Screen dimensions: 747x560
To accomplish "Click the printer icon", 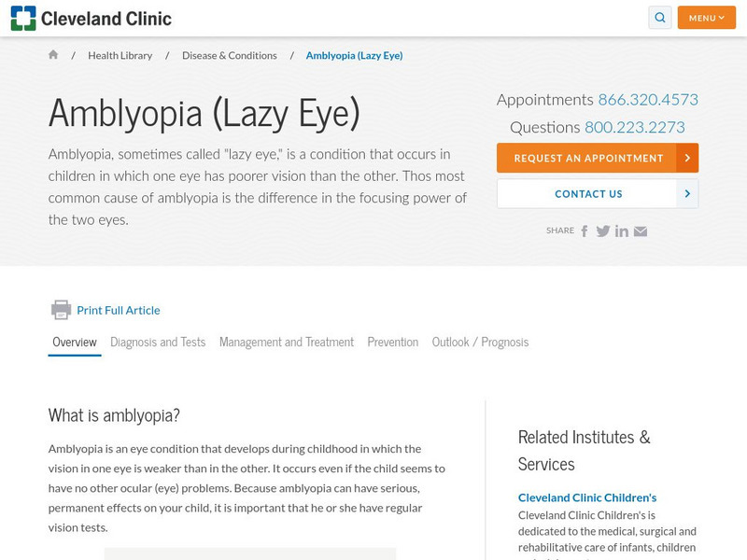I will 61,310.
